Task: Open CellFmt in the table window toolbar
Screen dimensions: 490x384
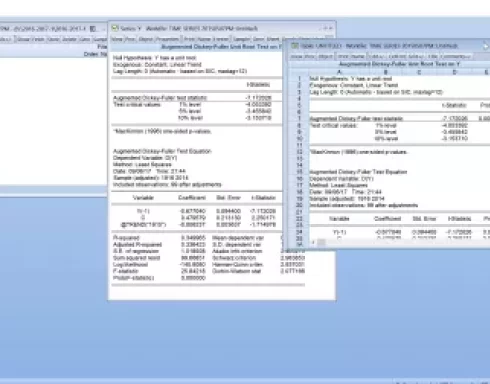Action: [397, 56]
